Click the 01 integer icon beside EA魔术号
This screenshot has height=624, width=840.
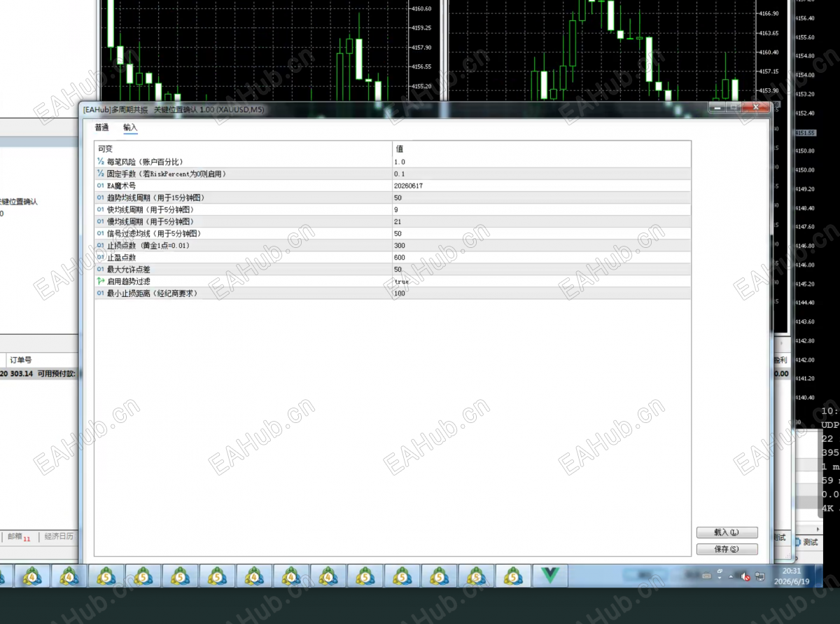click(x=101, y=186)
